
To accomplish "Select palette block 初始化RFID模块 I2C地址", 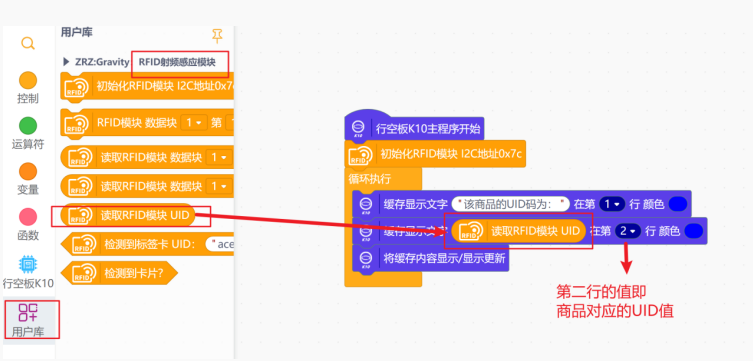I will coord(147,86).
